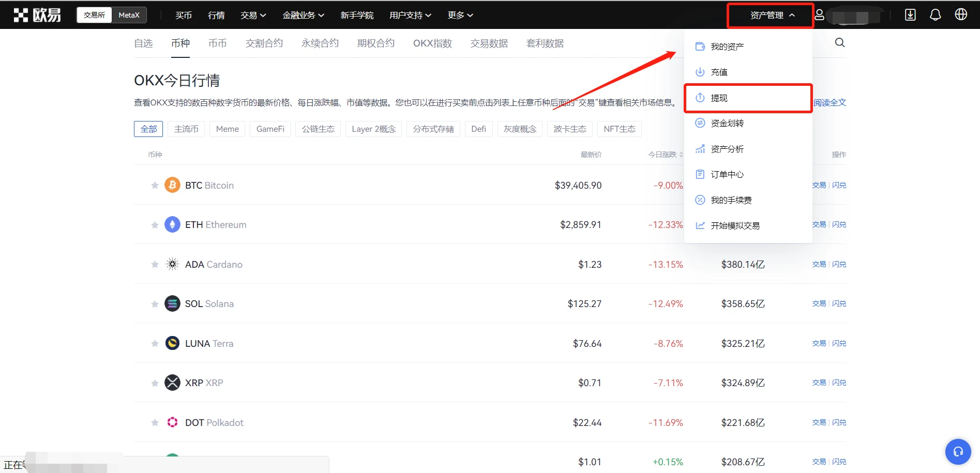Expand the 金融业务 dropdown menu
Viewport: 980px width, 473px height.
303,15
